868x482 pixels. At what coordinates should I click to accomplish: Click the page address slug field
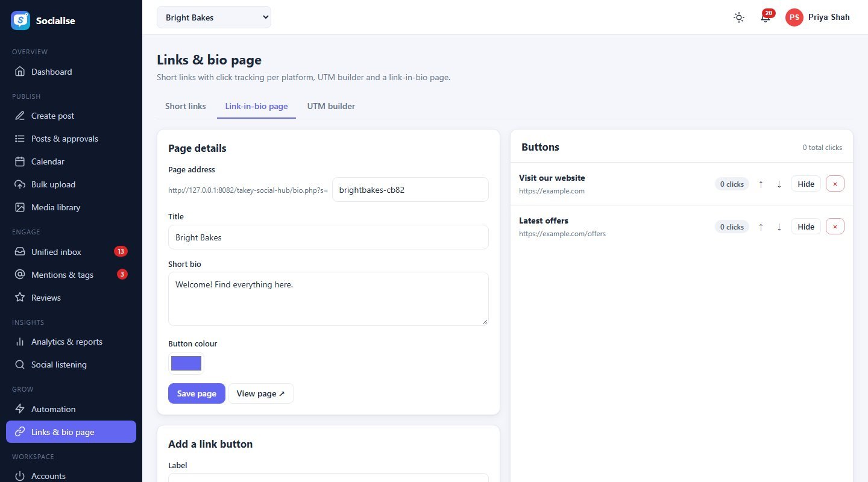pos(410,190)
